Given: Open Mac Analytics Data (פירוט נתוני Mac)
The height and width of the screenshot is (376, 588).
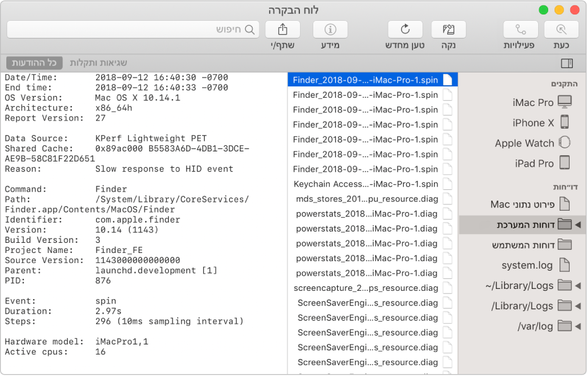Looking at the screenshot, I should click(x=523, y=204).
